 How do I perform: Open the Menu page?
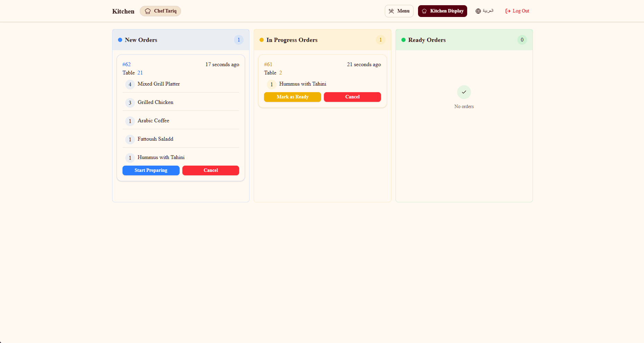[399, 11]
